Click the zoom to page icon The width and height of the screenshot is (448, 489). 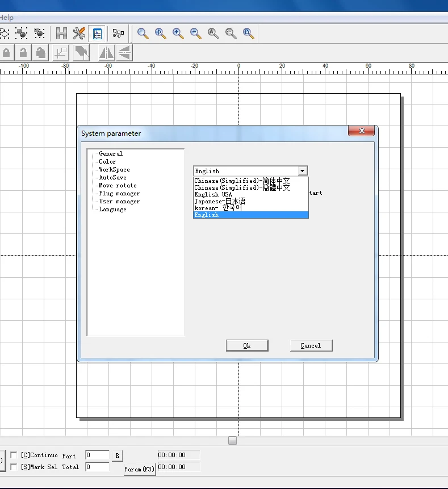(249, 34)
